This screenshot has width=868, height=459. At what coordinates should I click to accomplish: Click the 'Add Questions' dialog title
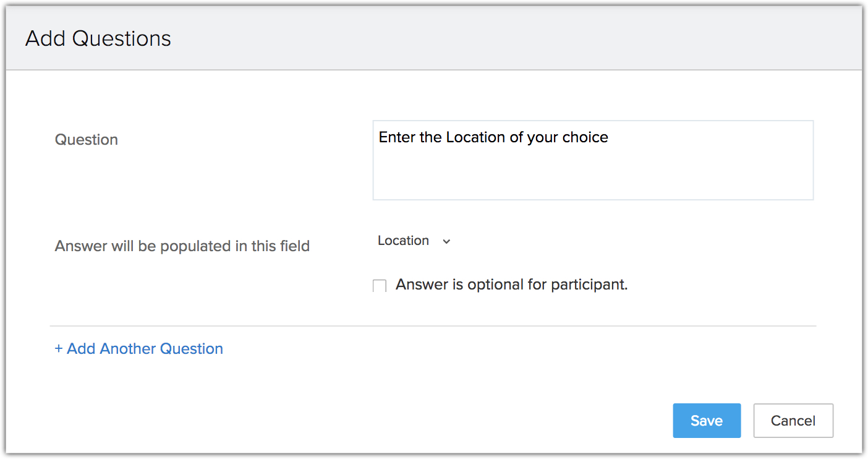(x=98, y=38)
